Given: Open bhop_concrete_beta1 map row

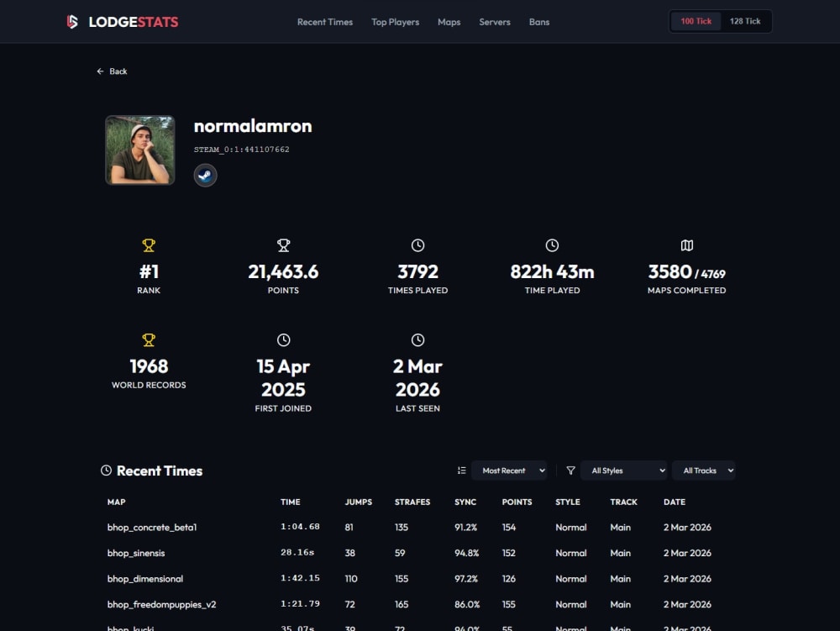Looking at the screenshot, I should (x=420, y=527).
